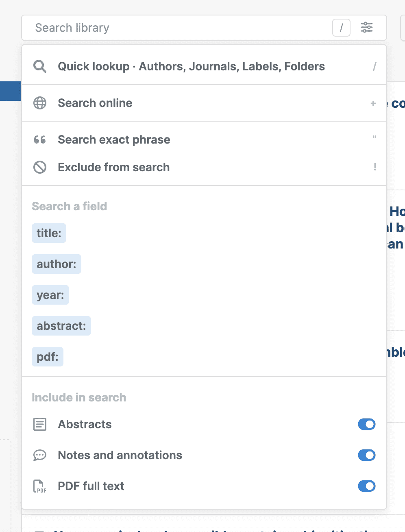The height and width of the screenshot is (532, 405).
Task: Insert the title: field tag
Action: pyautogui.click(x=49, y=233)
